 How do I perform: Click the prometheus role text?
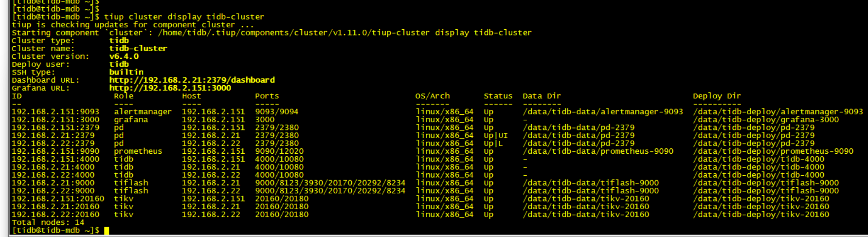(x=138, y=151)
